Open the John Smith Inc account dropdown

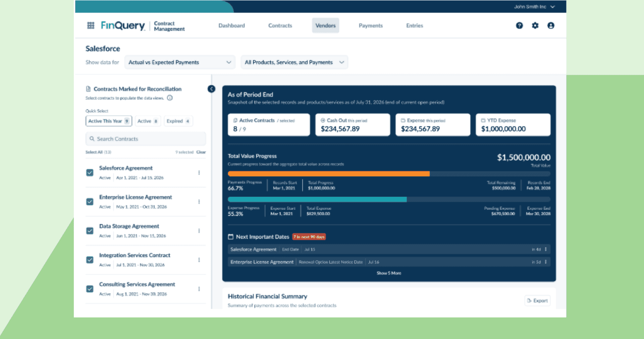point(534,7)
